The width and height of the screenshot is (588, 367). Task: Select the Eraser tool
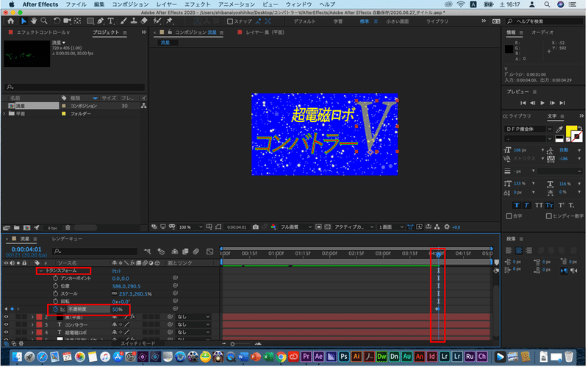coord(144,21)
